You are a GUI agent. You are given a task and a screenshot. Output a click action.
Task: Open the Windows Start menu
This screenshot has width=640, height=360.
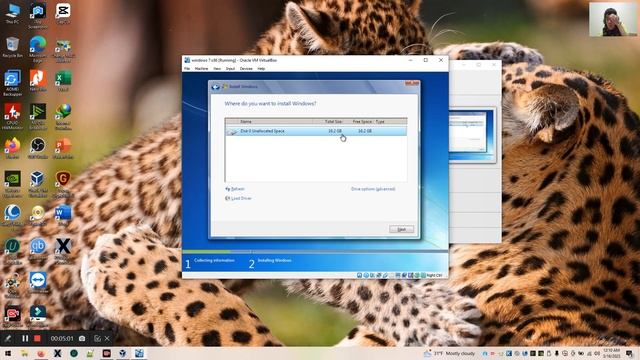(x=7, y=353)
